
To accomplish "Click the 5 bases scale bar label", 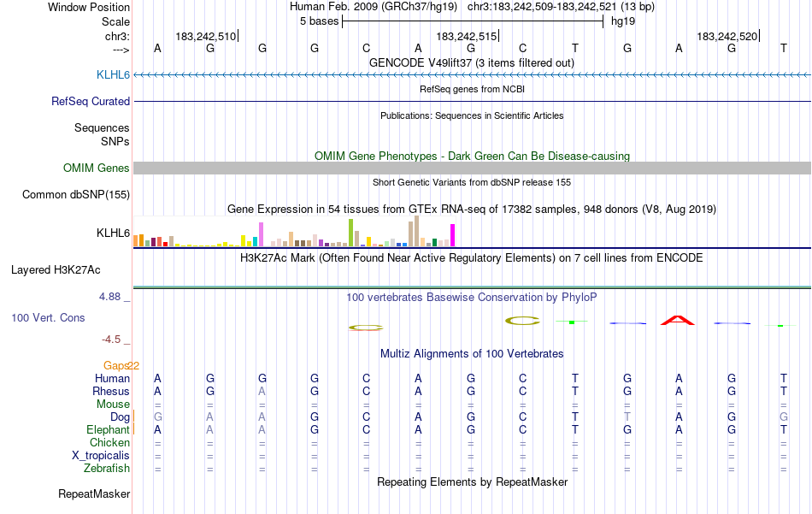I will (319, 21).
